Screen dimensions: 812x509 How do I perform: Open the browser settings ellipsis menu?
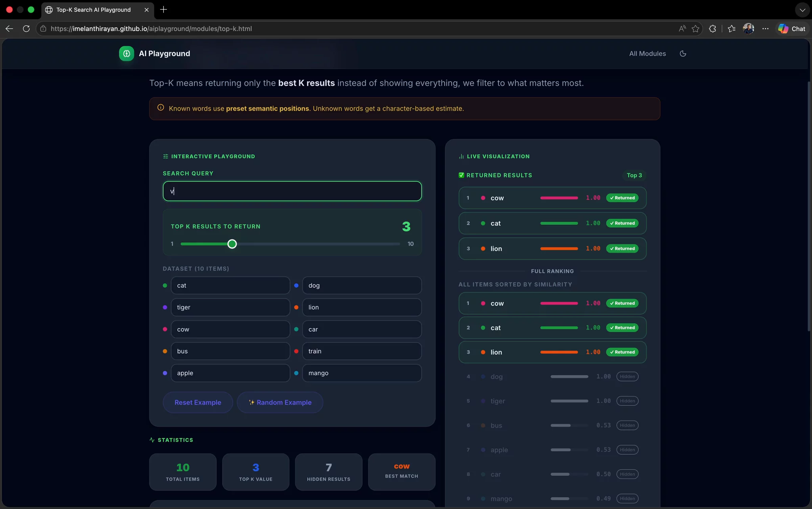click(765, 29)
